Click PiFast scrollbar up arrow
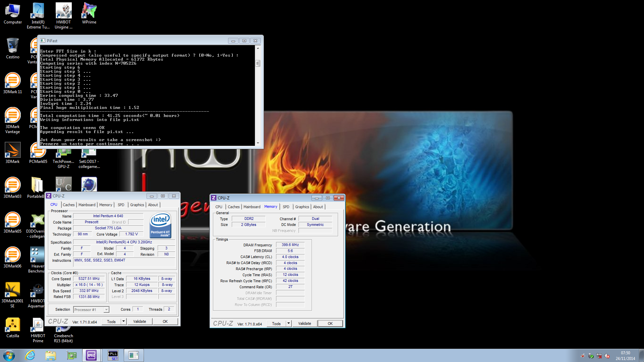The width and height of the screenshot is (644, 362). click(x=258, y=48)
